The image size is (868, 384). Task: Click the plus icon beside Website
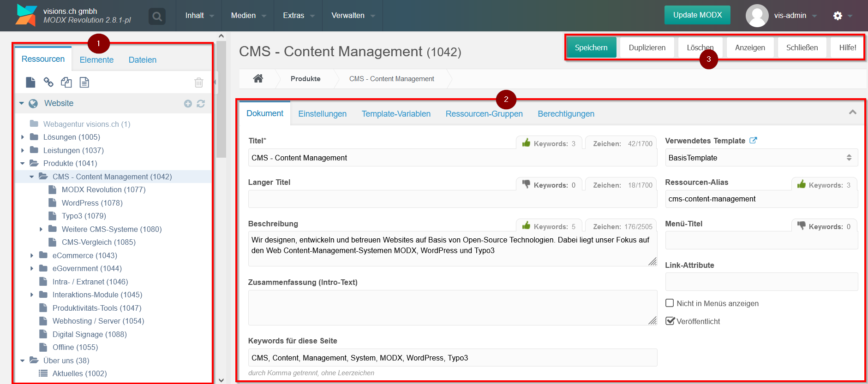click(188, 104)
